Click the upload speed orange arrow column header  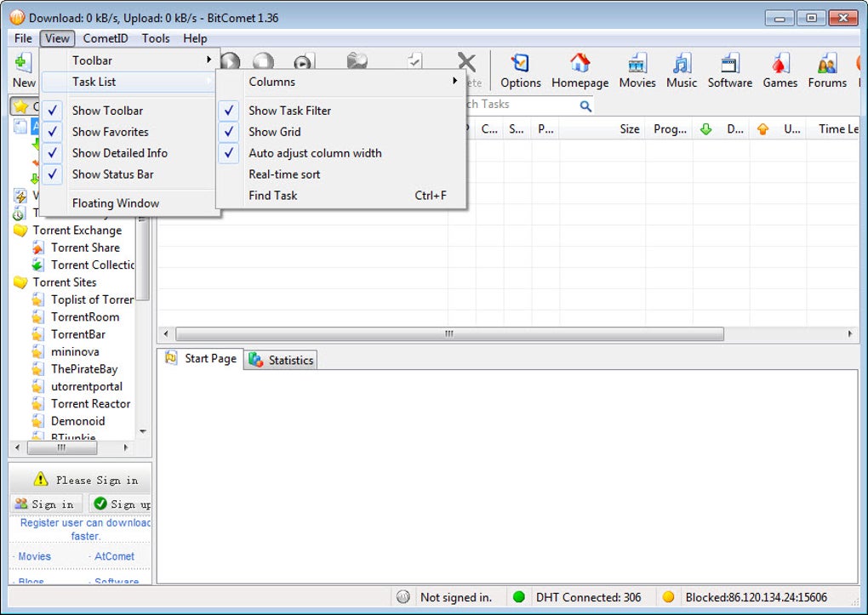[762, 129]
